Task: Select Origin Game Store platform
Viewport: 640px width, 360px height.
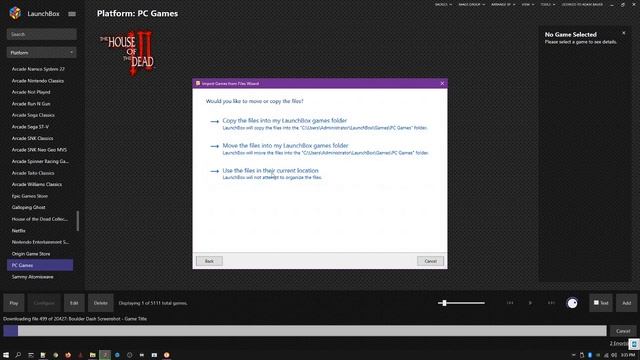Action: pos(31,254)
